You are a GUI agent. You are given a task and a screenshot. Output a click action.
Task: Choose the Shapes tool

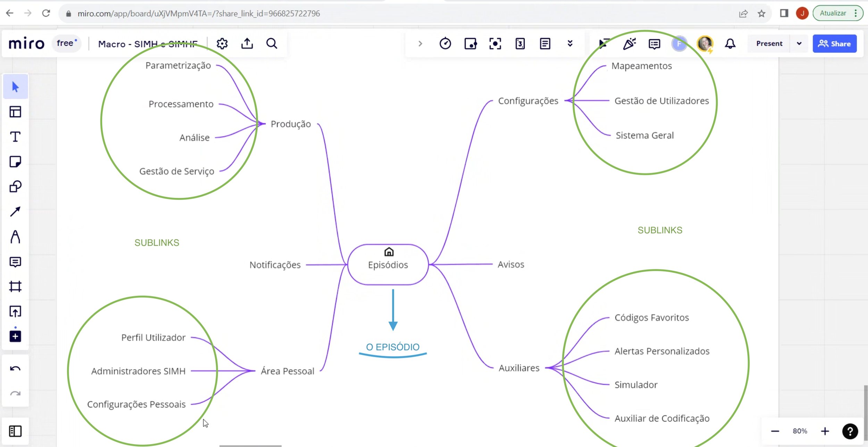[15, 187]
